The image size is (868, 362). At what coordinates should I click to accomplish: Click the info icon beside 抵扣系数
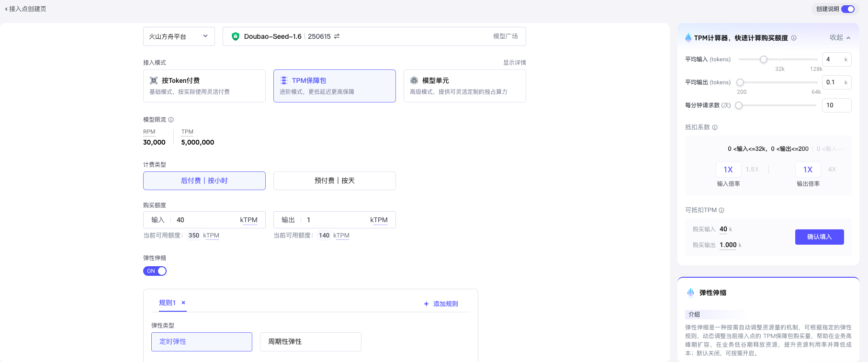715,127
